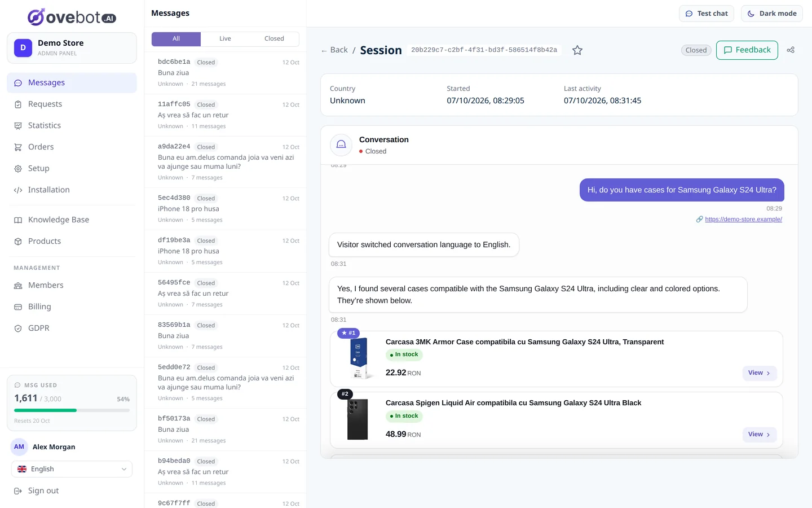812x508 pixels.
Task: Go Back to the sessions list
Action: (x=334, y=50)
